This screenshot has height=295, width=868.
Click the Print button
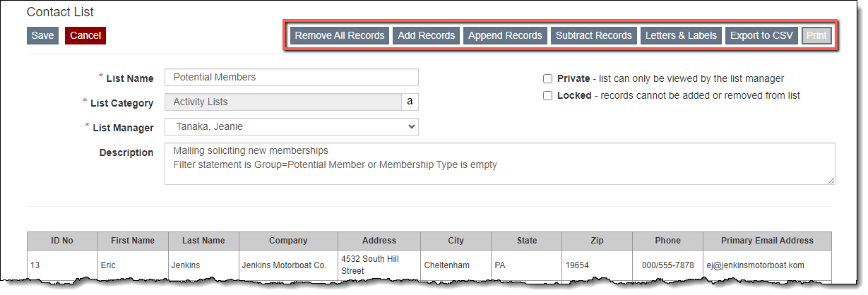816,36
